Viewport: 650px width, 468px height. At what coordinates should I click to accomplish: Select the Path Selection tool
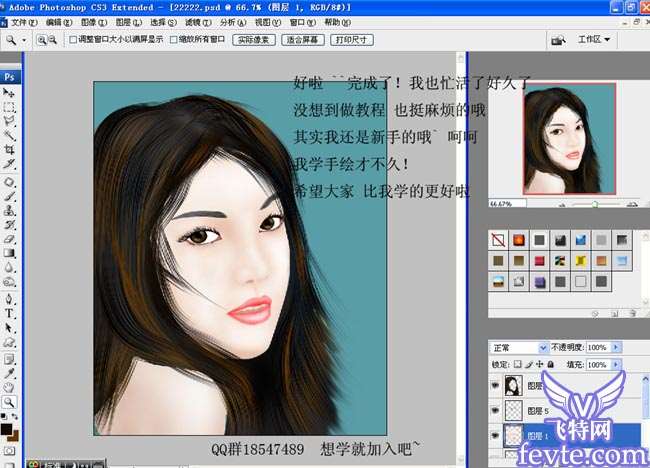(9, 328)
